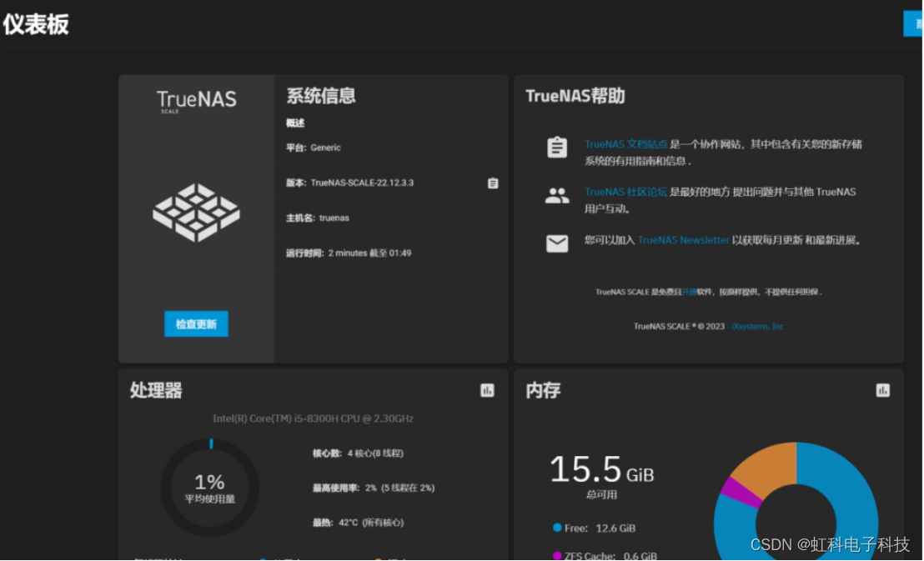The image size is (924, 561).
Task: Click the TrueNAS cube emblem
Action: pyautogui.click(x=196, y=212)
